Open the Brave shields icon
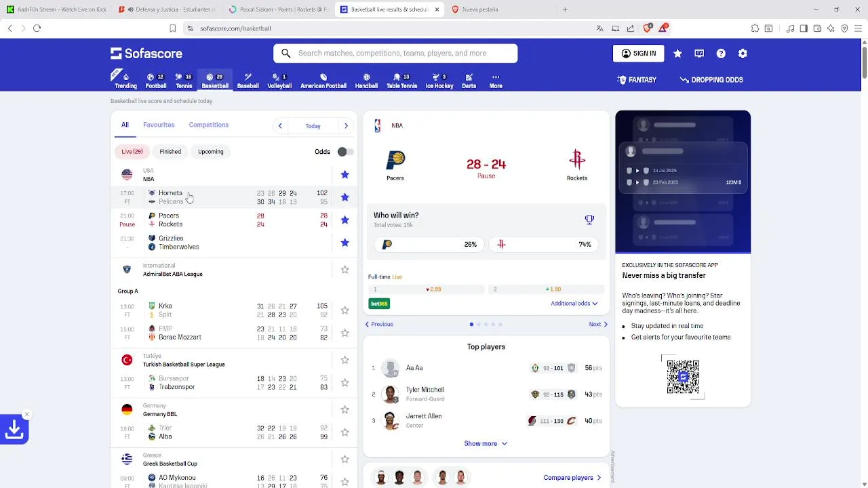This screenshot has height=488, width=868. (x=648, y=28)
